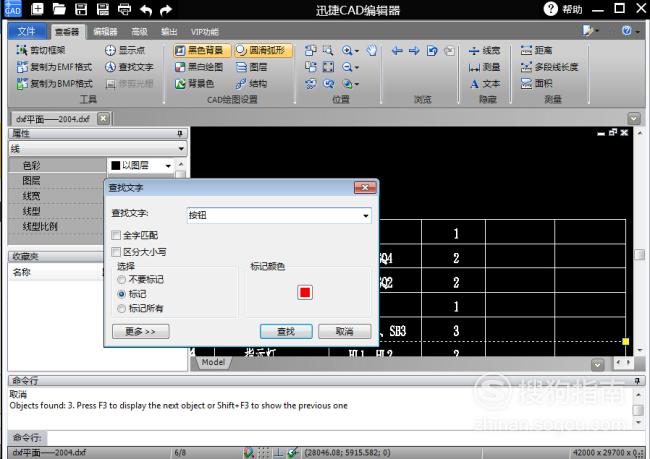
Task: Switch to the 输出 output tab
Action: pyautogui.click(x=169, y=32)
